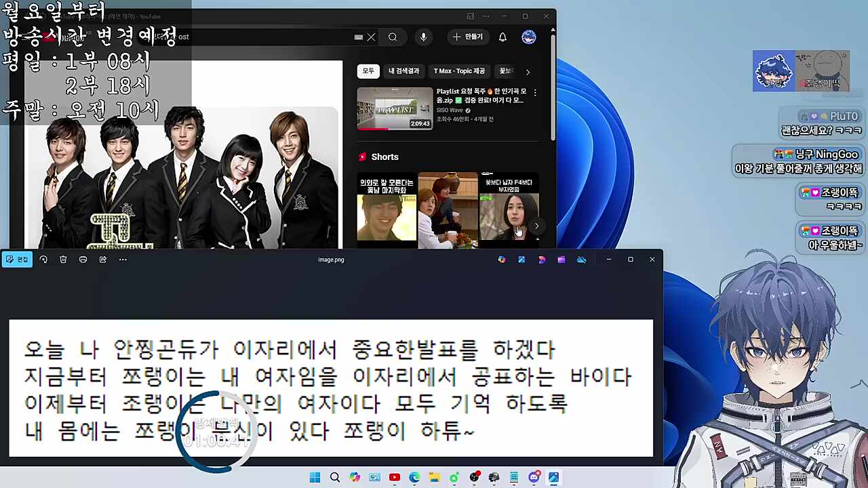
Task: Open the YouTube app on the taskbar
Action: tap(395, 478)
